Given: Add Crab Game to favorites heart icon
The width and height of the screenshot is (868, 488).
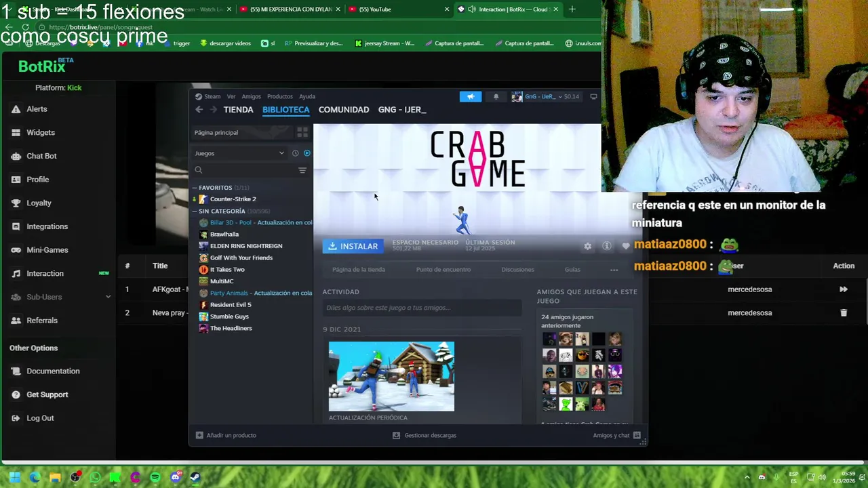Looking at the screenshot, I should 626,246.
